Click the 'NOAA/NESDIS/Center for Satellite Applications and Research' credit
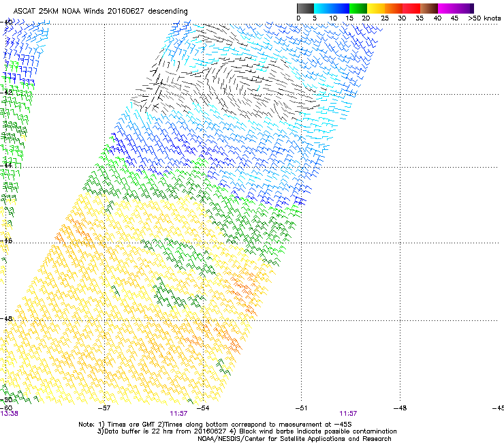The height and width of the screenshot is (443, 504). point(294,439)
